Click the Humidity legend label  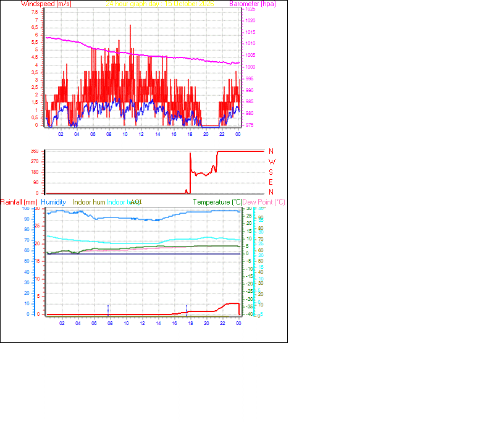click(x=53, y=202)
